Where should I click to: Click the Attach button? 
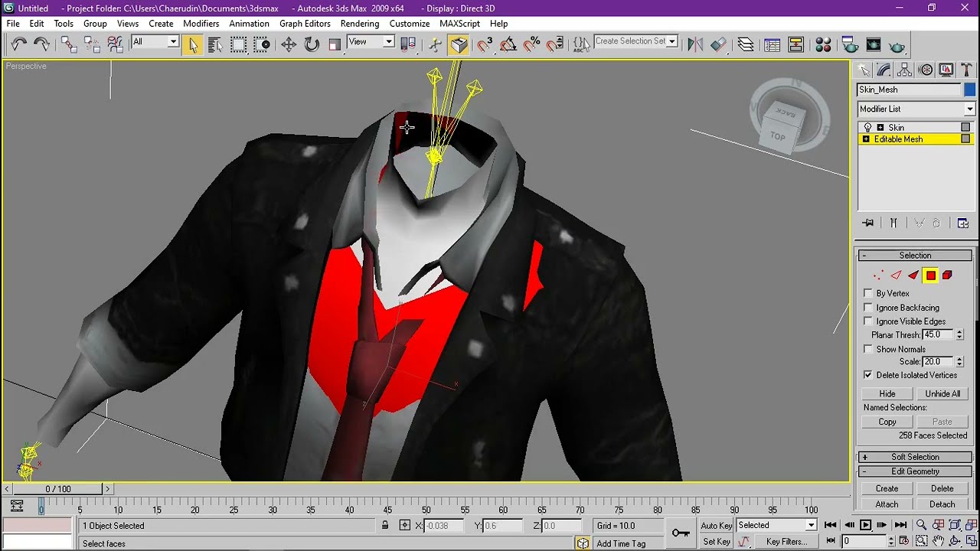(887, 504)
